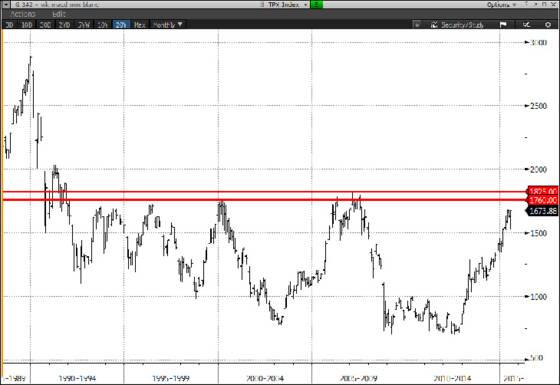This screenshot has height=385, width=560.
Task: Expand the Monthly periodicity dropdown
Action: coord(168,25)
